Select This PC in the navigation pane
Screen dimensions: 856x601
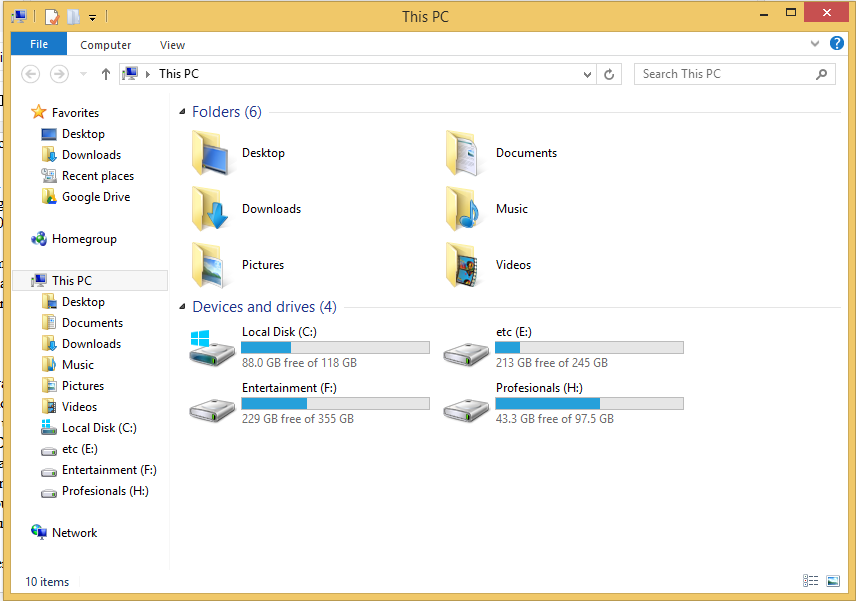point(91,281)
